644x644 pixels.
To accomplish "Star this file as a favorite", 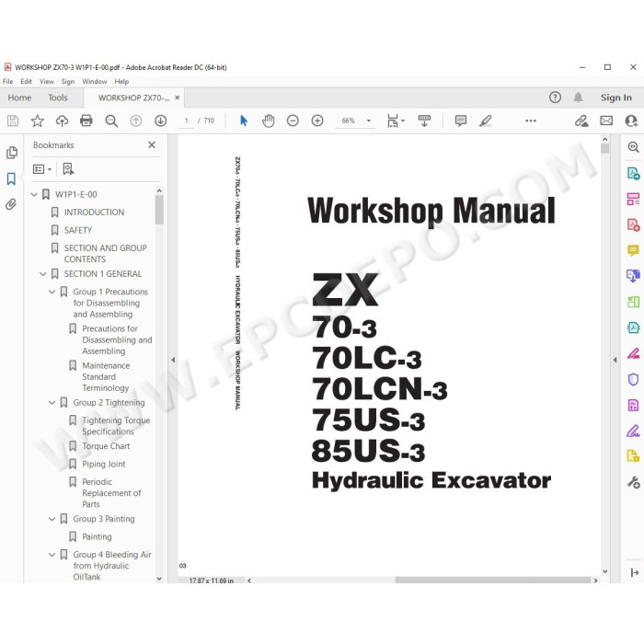I will coord(38,121).
